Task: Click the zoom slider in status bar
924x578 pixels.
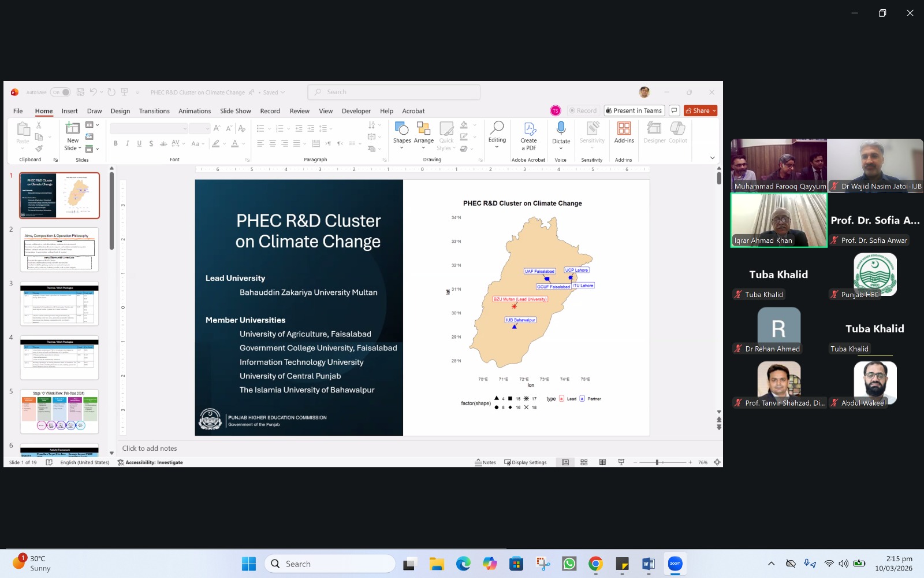Action: pyautogui.click(x=657, y=462)
